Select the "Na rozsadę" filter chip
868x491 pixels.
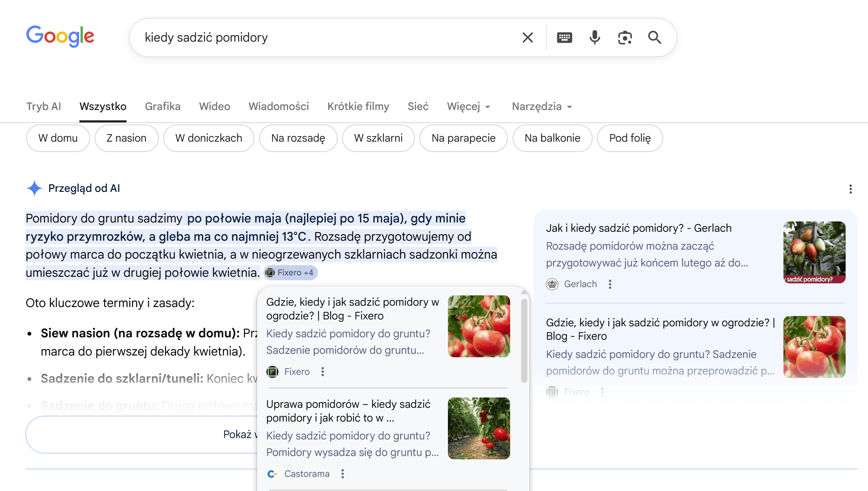click(298, 138)
